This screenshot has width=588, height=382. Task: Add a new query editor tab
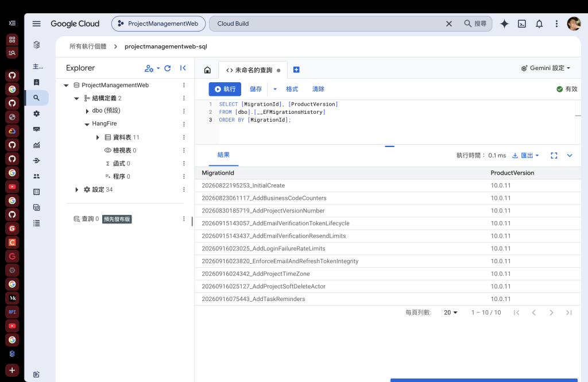296,70
